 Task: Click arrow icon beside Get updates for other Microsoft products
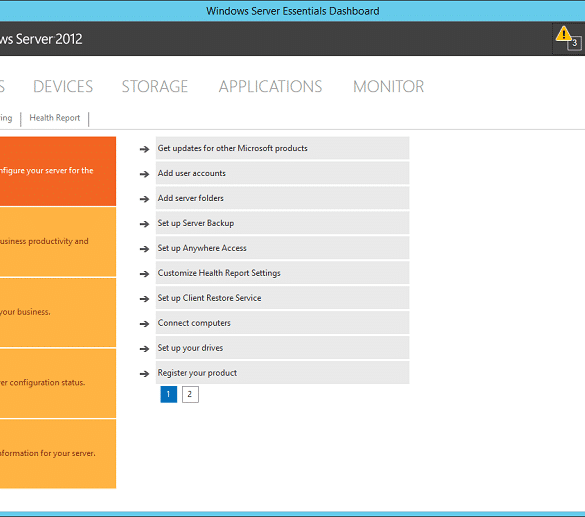click(x=144, y=149)
